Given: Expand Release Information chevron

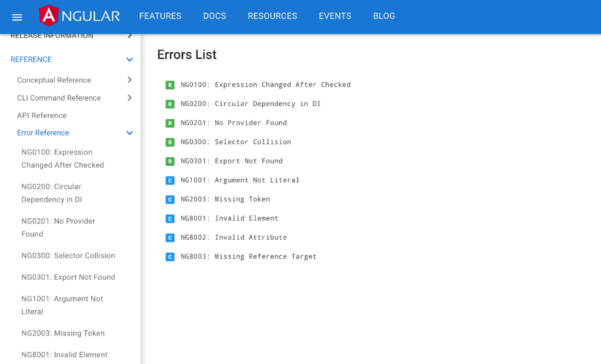Looking at the screenshot, I should (x=130, y=36).
